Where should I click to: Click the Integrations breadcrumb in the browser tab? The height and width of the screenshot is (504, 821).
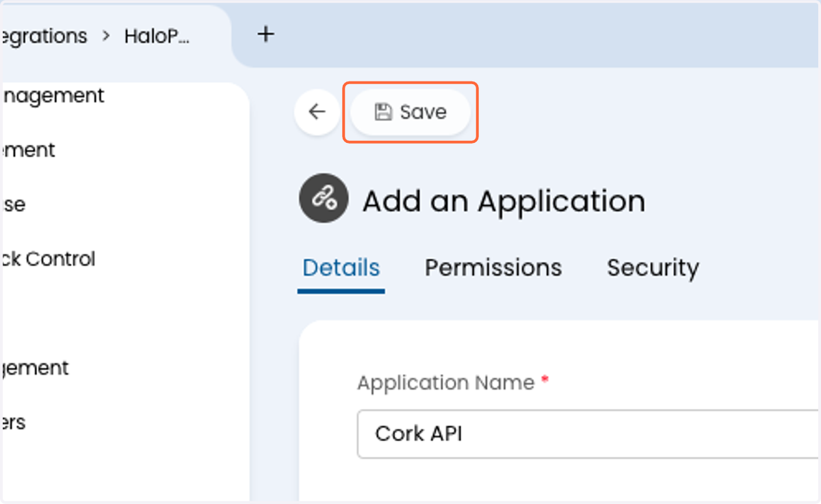coord(44,36)
